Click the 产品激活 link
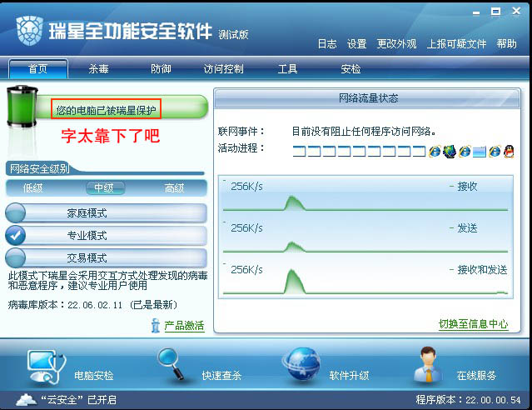The width and height of the screenshot is (532, 410). pos(184,326)
